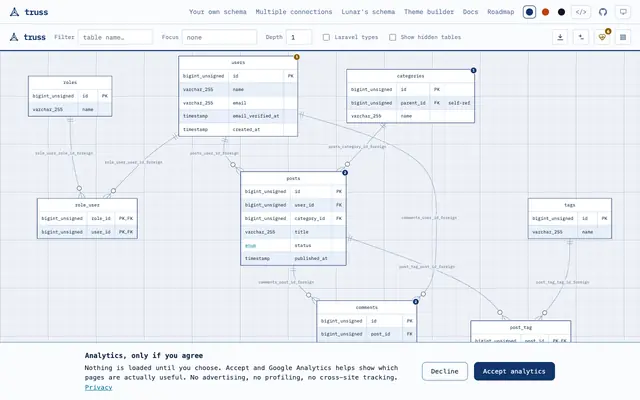Image resolution: width=640 pixels, height=400 pixels.
Task: Open the Privacy link
Action: pos(98,387)
